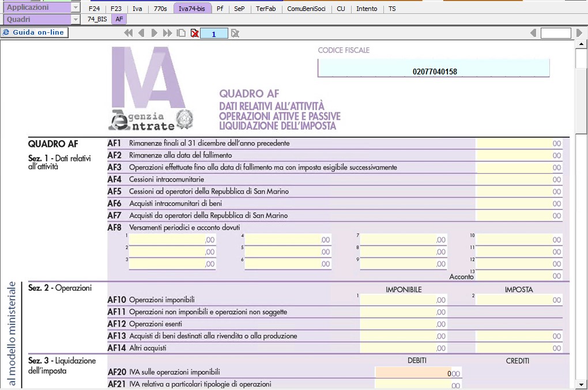Expand the Applicazioni dropdown

[x=76, y=7]
